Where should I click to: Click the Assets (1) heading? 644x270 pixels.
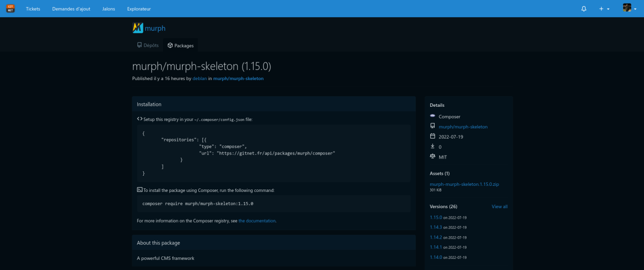click(x=440, y=173)
